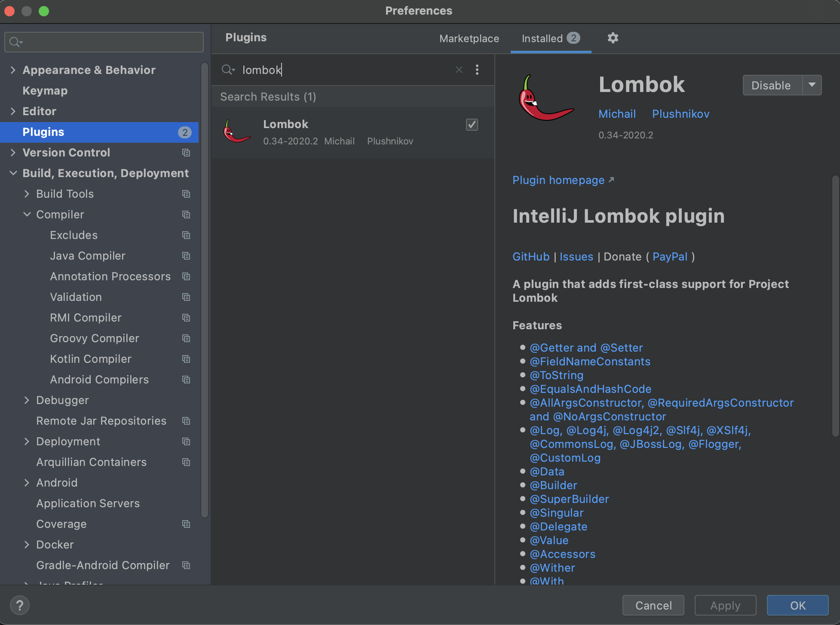This screenshot has width=840, height=625.
Task: Open the plugins settings gear menu
Action: [x=613, y=38]
